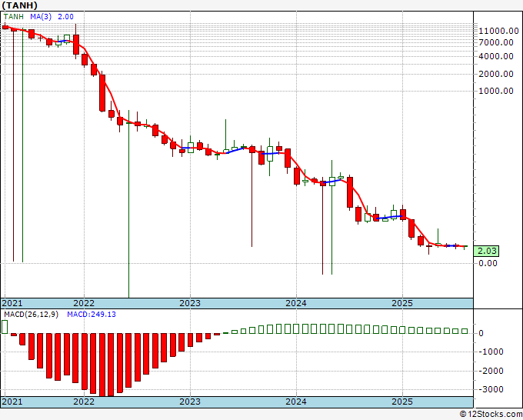Click the 2000.00 price axis label
Viewport: 523px width, 420px height.
pos(496,74)
